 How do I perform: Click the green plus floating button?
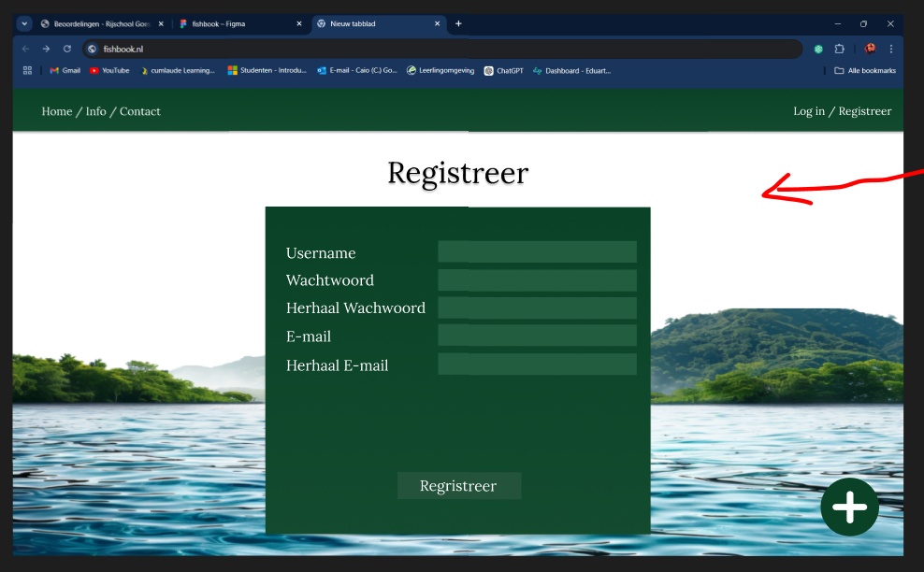point(849,508)
